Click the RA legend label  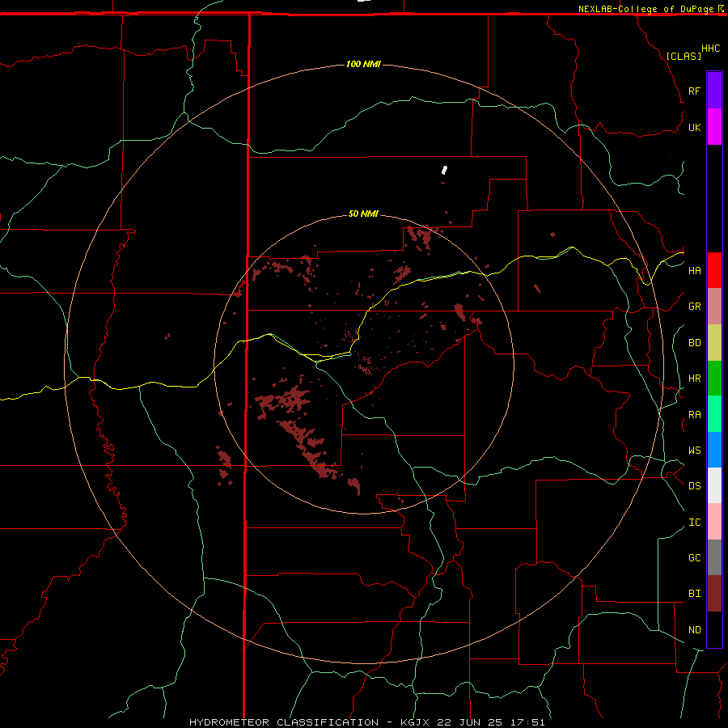coord(694,415)
